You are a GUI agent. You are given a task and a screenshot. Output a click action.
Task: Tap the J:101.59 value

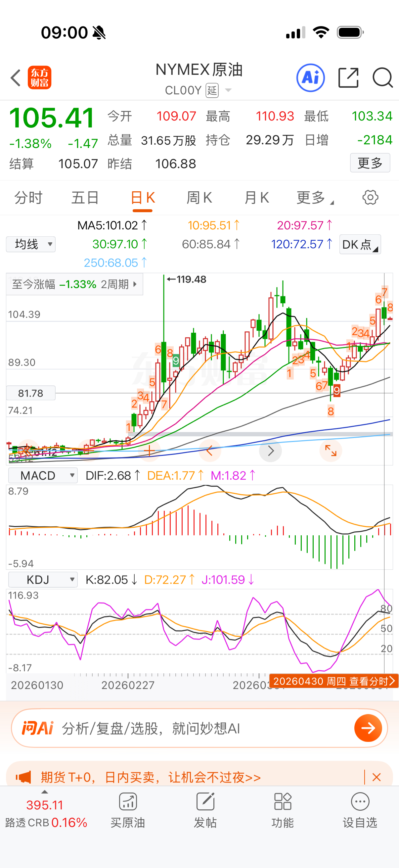[x=228, y=580]
